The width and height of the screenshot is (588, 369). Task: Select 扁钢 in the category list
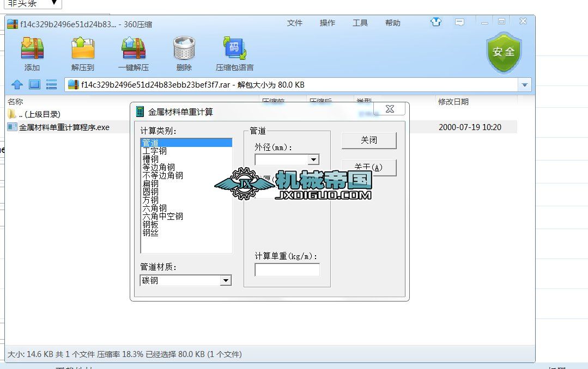186,183
